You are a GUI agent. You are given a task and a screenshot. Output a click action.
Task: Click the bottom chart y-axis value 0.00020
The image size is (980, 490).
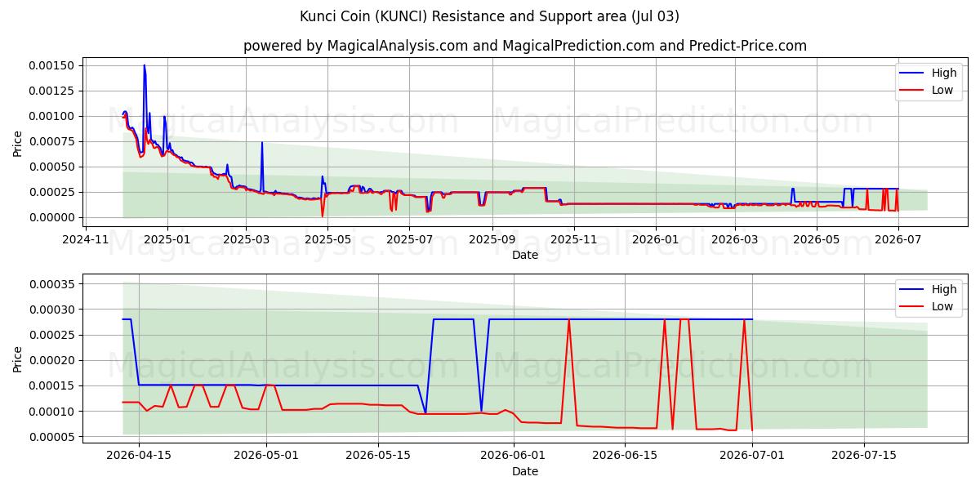54,360
